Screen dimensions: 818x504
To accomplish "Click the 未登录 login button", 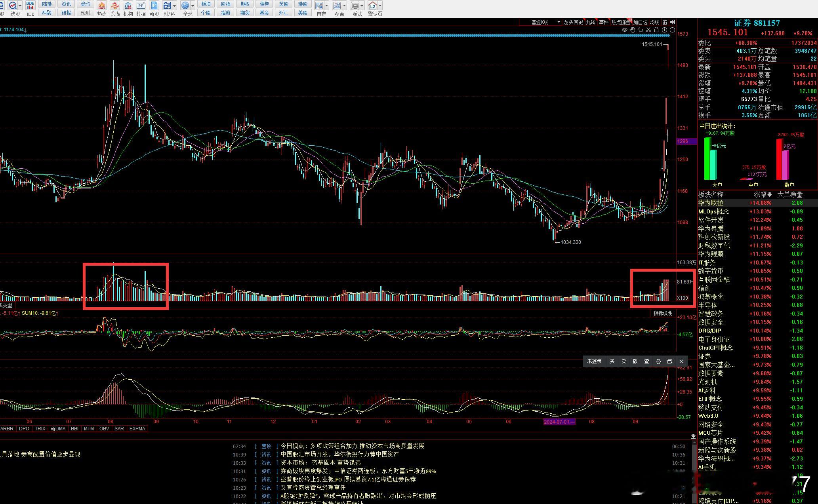I will [x=594, y=361].
